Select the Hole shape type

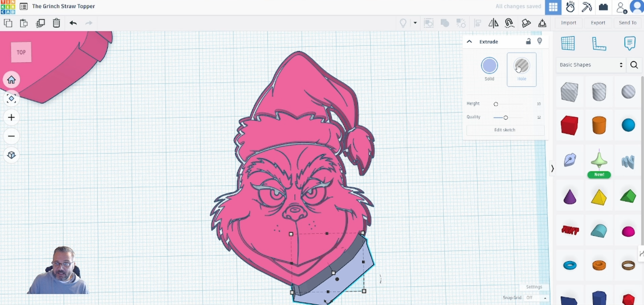(521, 66)
